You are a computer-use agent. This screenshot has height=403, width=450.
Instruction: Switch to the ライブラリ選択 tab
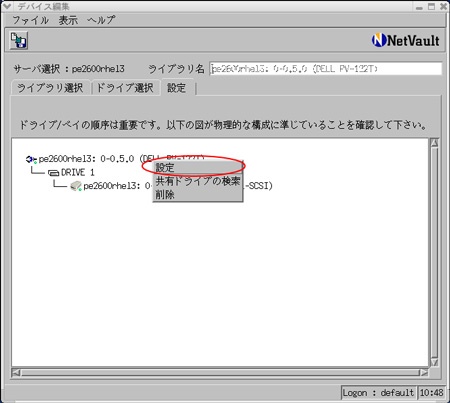[x=50, y=88]
